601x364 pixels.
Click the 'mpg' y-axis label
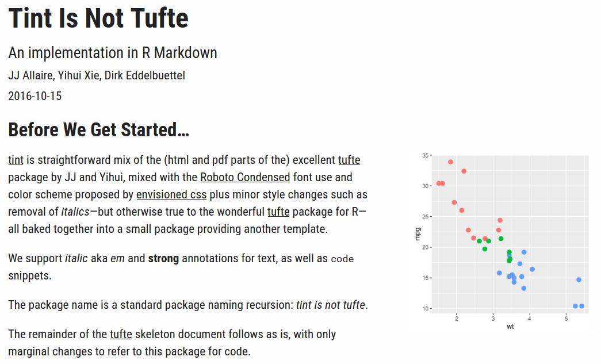(418, 234)
